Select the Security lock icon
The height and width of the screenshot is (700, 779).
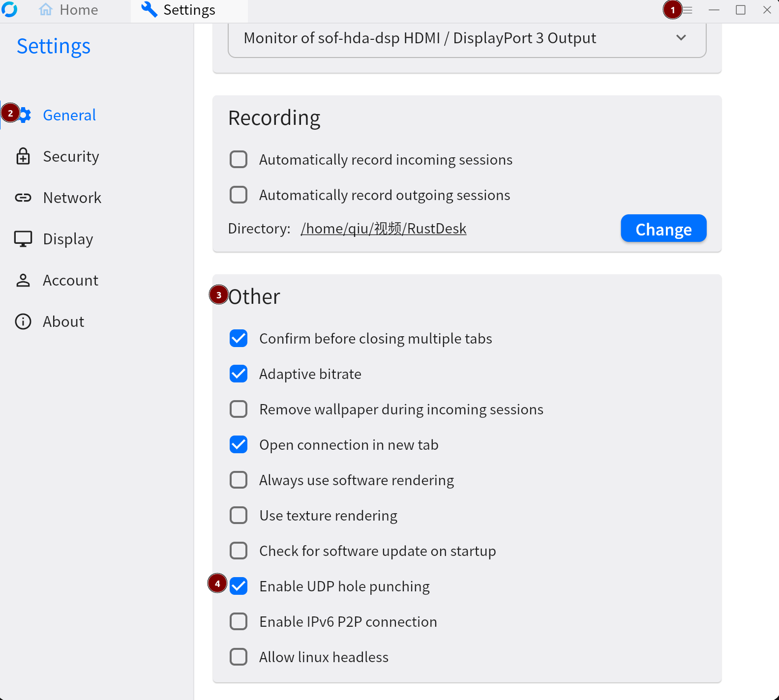point(23,156)
